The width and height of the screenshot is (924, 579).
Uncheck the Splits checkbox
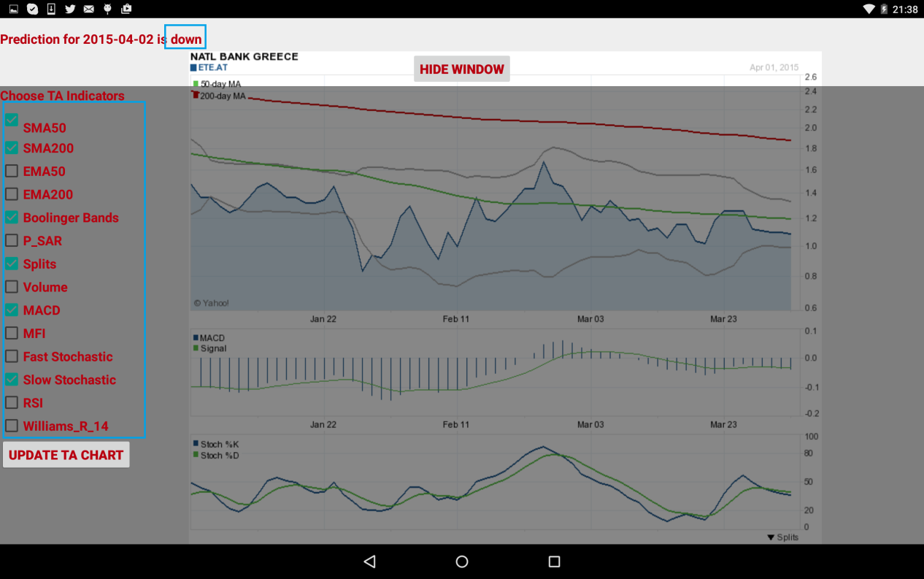click(12, 264)
